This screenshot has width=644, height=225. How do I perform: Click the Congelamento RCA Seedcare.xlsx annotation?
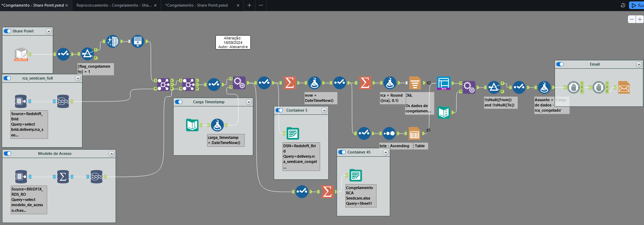(361, 196)
